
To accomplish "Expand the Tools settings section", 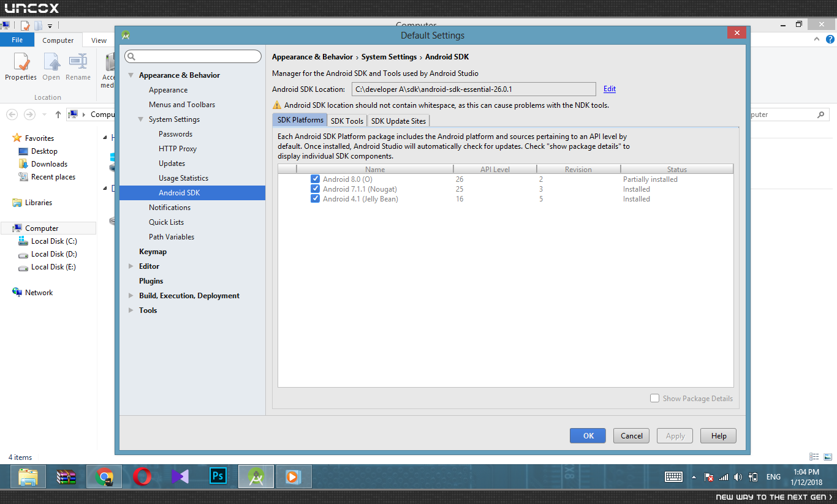I will click(x=131, y=310).
